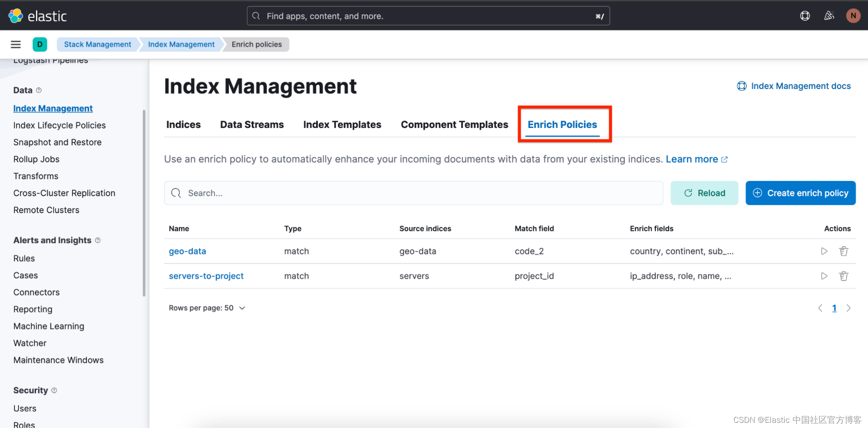The height and width of the screenshot is (428, 868).
Task: Click the project_id match field cell
Action: [534, 276]
